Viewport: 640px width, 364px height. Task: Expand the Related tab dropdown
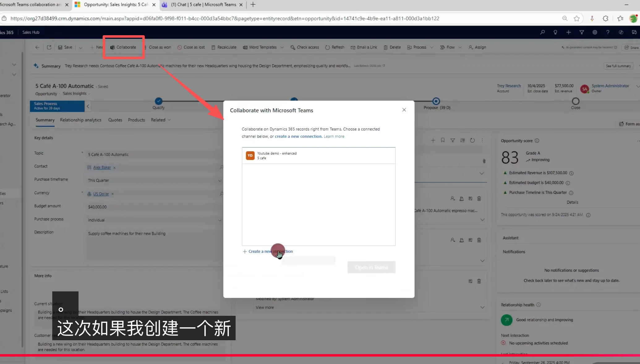(x=161, y=120)
